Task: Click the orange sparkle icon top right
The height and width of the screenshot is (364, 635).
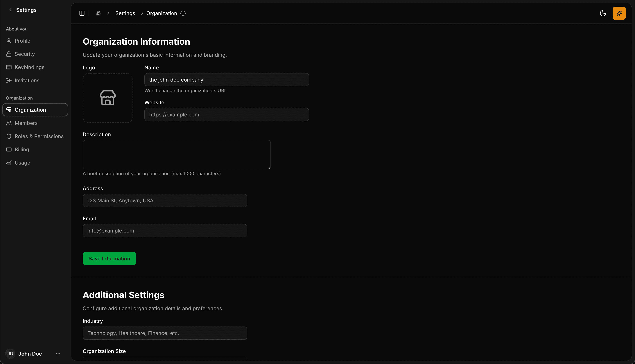Action: pos(619,13)
